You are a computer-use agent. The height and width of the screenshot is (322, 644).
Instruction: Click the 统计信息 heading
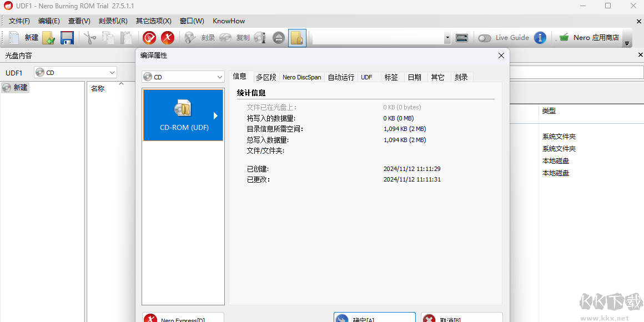coord(251,93)
